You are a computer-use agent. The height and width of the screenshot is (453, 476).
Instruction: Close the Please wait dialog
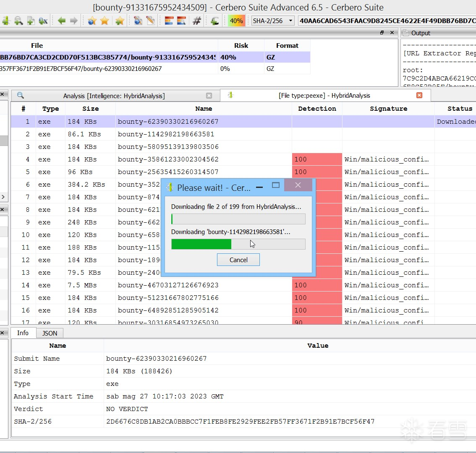(x=298, y=185)
